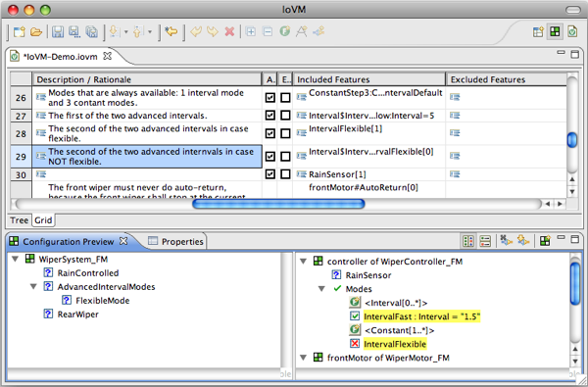This screenshot has width=588, height=387.
Task: Toggle the A. checkbox in row 26
Action: (x=270, y=98)
